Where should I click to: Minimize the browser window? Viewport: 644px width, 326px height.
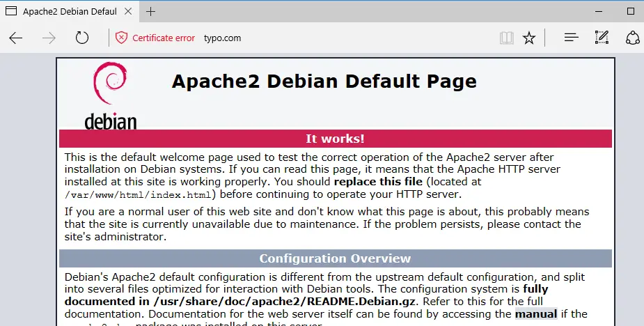[x=600, y=11]
